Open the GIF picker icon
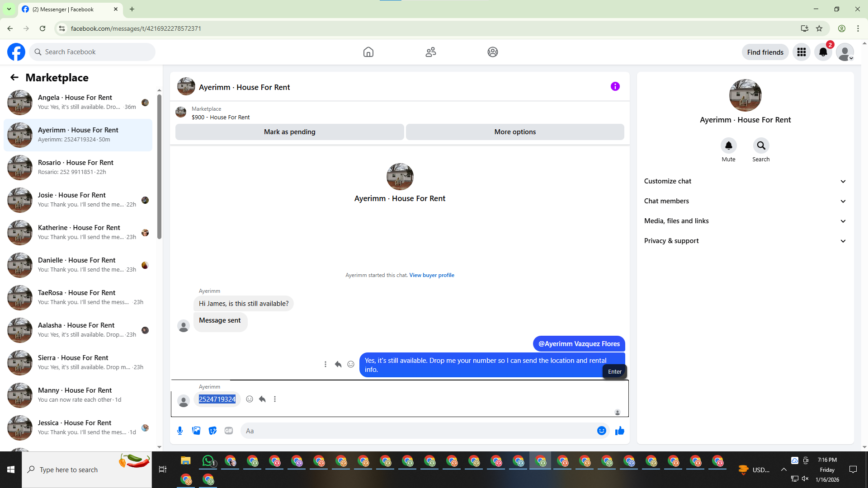Viewport: 868px width, 488px height. 229,431
